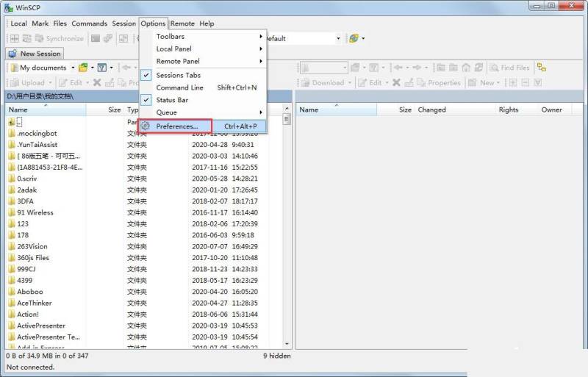Click the remote home directory icon
The height and width of the screenshot is (377, 588).
click(x=465, y=68)
